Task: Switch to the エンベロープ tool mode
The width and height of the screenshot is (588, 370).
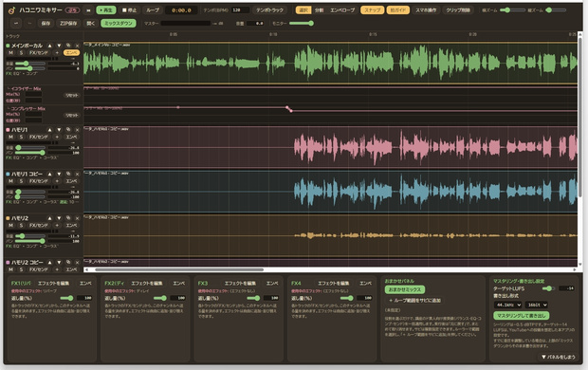Action: coord(342,10)
